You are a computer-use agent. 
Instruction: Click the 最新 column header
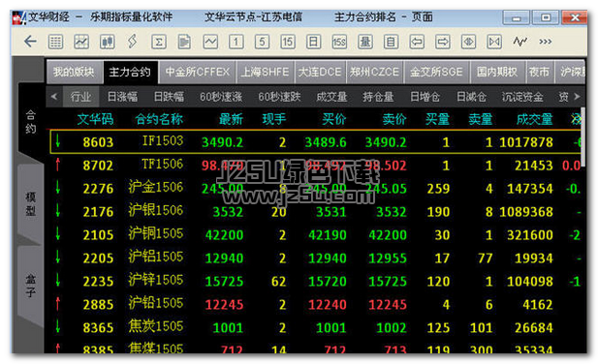[x=231, y=119]
